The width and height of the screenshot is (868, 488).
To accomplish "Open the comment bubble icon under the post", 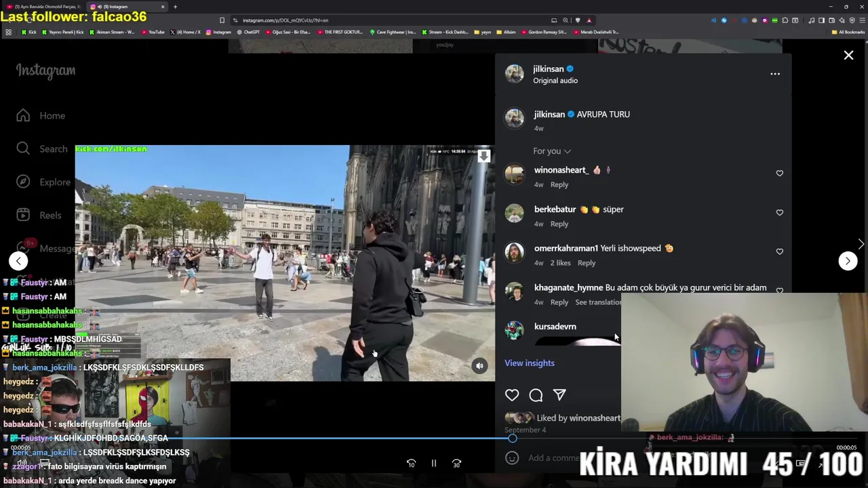I will click(x=536, y=395).
